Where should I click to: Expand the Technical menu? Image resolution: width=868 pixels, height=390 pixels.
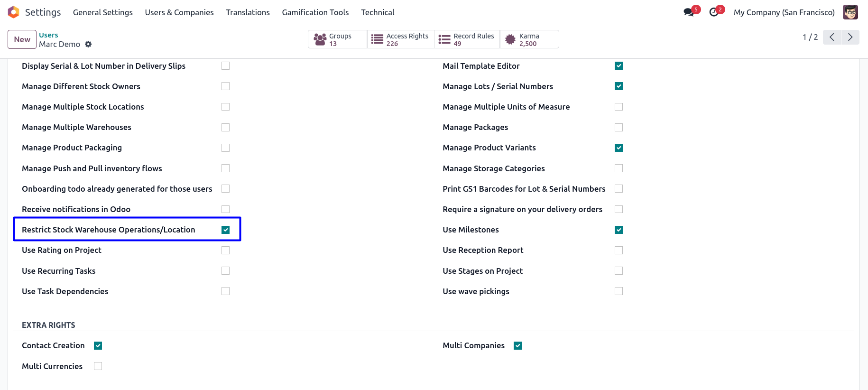pyautogui.click(x=378, y=12)
